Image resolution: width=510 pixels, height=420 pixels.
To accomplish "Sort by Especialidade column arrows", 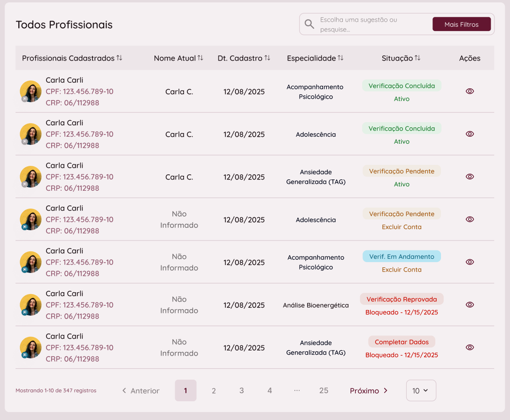I will tap(340, 58).
